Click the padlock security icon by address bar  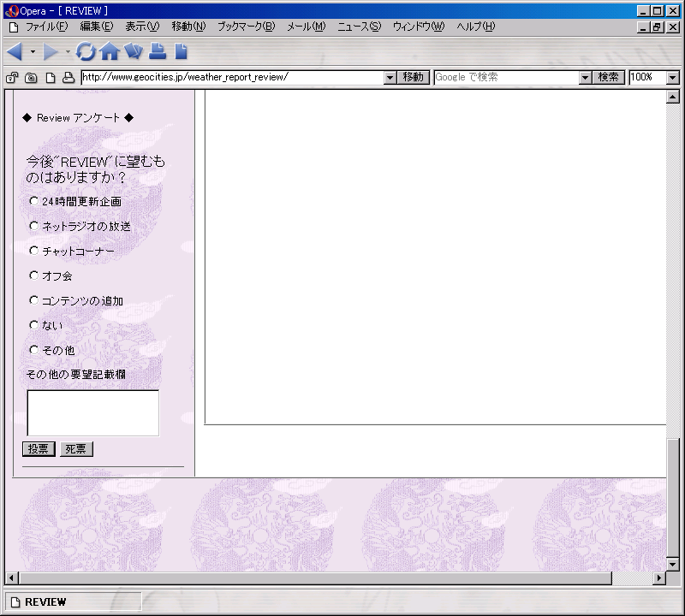click(12, 78)
